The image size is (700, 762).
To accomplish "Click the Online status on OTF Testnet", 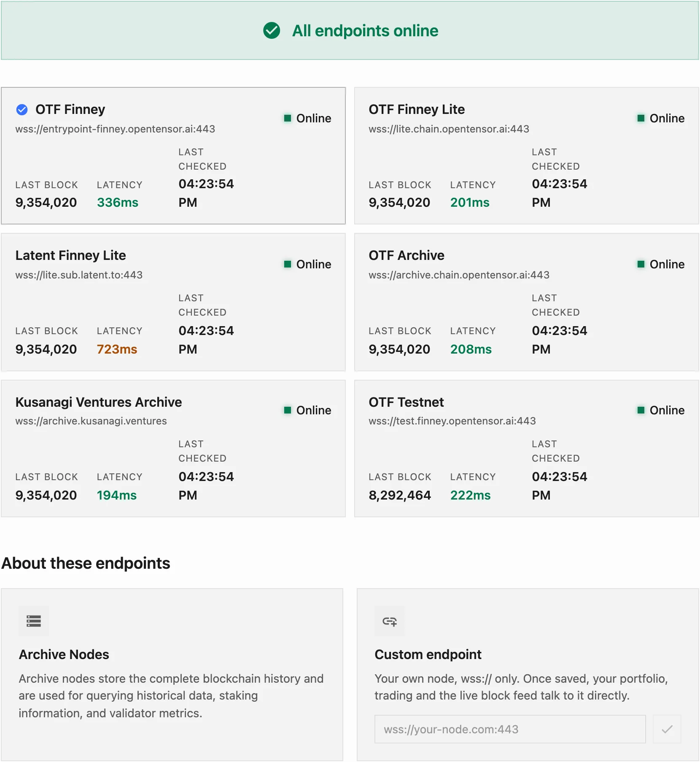I will tap(661, 410).
